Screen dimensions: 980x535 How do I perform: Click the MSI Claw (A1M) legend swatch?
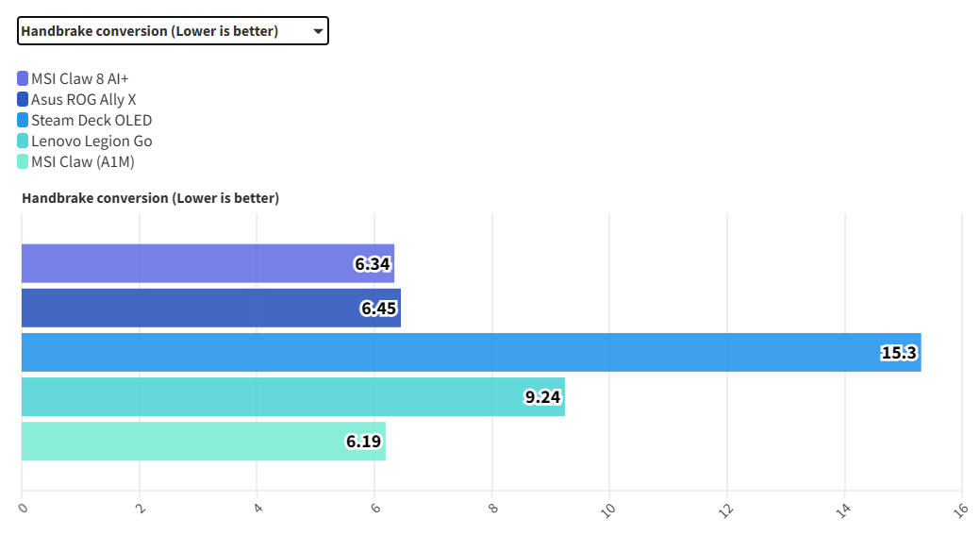[x=23, y=161]
